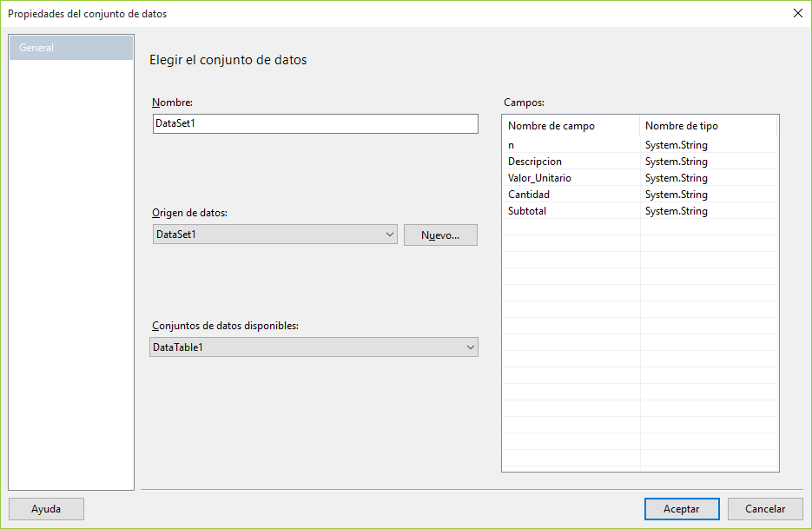Screen dimensions: 812x529
Task: Select the Descripcion field row
Action: click(x=556, y=161)
